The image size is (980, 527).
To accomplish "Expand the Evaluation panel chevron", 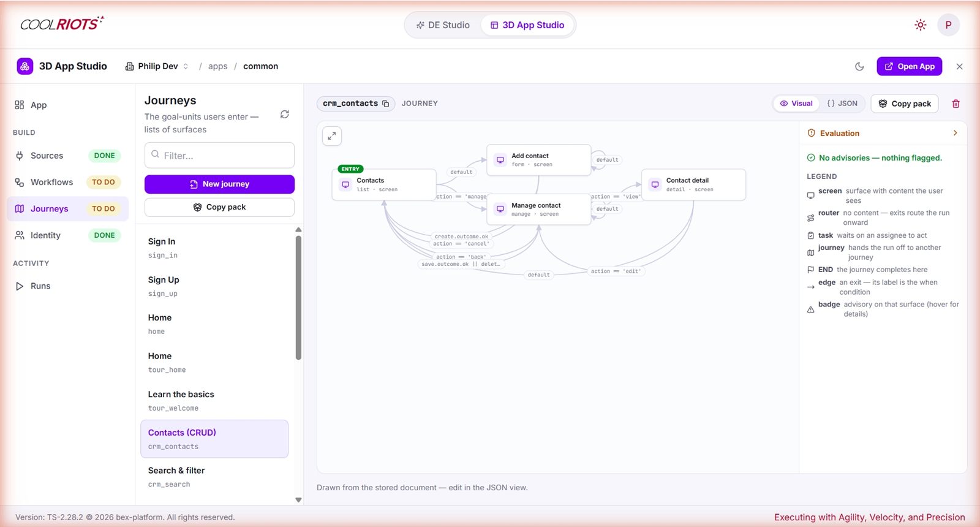I will coord(955,133).
